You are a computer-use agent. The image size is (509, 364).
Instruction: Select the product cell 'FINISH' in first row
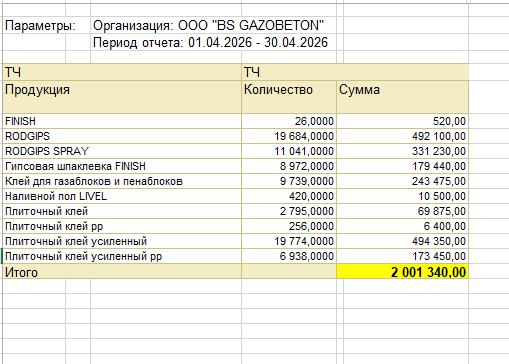(x=122, y=121)
